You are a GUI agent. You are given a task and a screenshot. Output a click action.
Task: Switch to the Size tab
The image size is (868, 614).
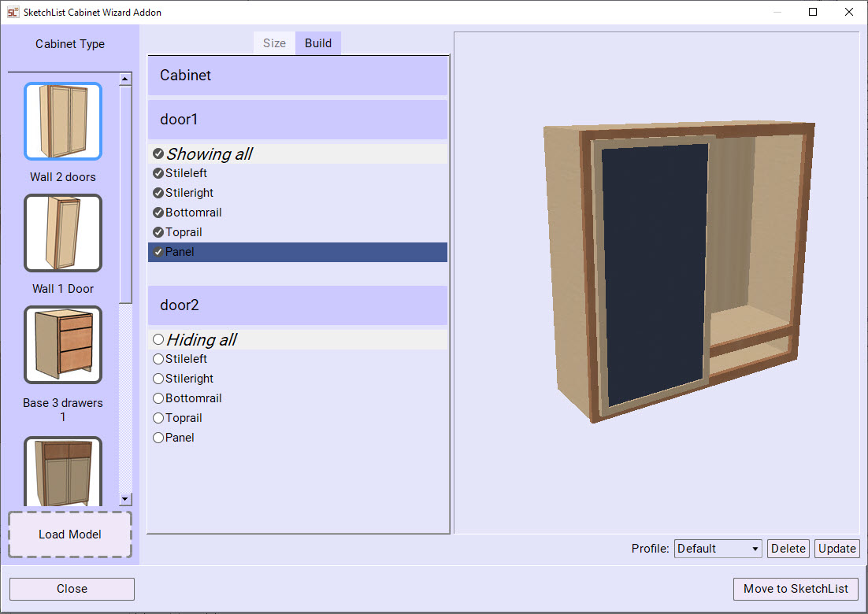(274, 43)
